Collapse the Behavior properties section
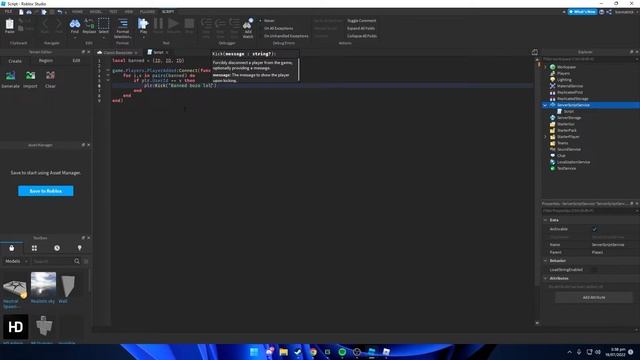The image size is (640, 360). pos(545,260)
